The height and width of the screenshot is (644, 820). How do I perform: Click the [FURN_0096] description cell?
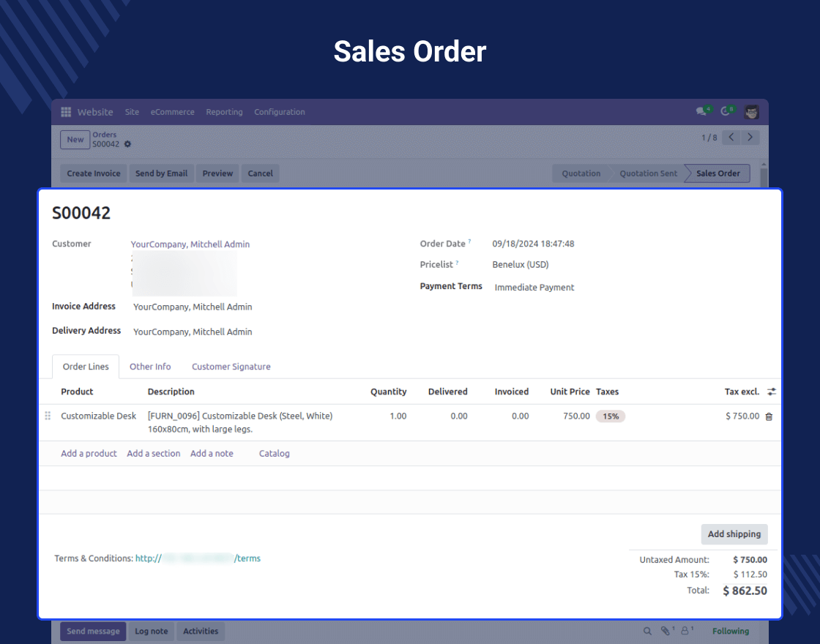[240, 422]
